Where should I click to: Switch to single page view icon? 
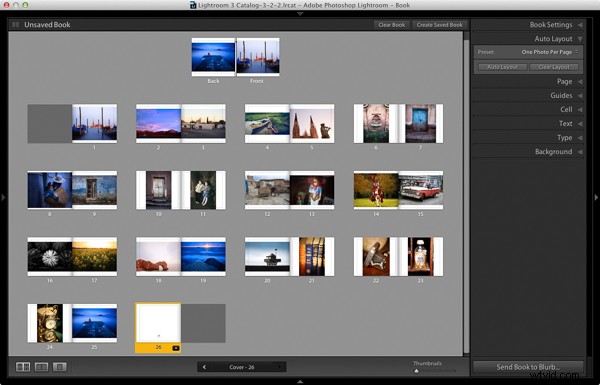pos(59,367)
